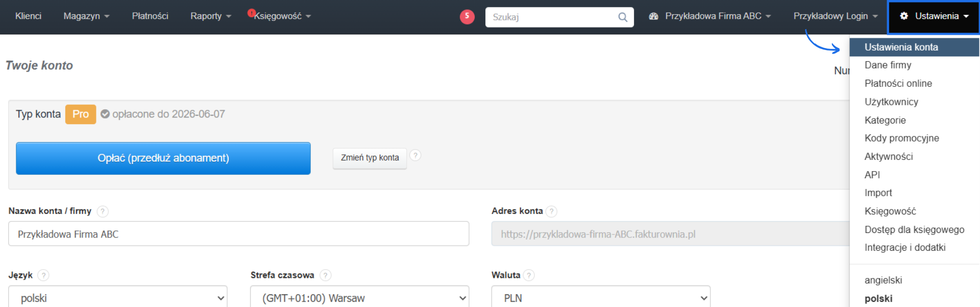Click the red notification badge showing 5
The image size is (980, 307).
[x=467, y=16]
